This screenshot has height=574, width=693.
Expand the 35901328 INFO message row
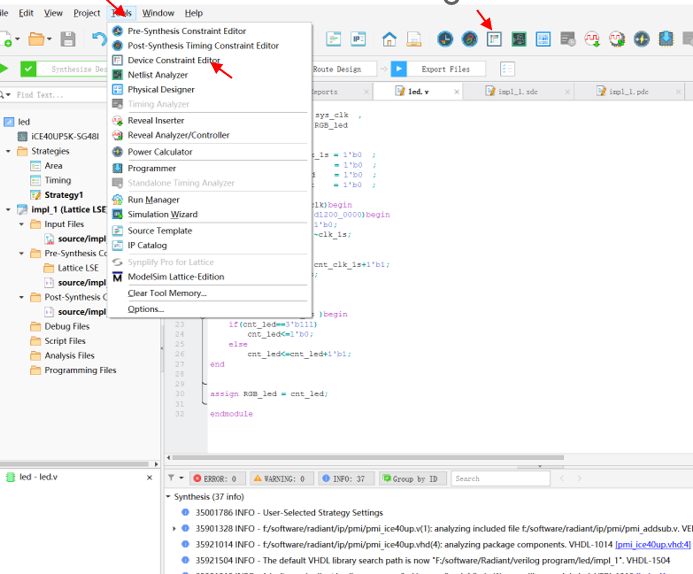click(174, 528)
